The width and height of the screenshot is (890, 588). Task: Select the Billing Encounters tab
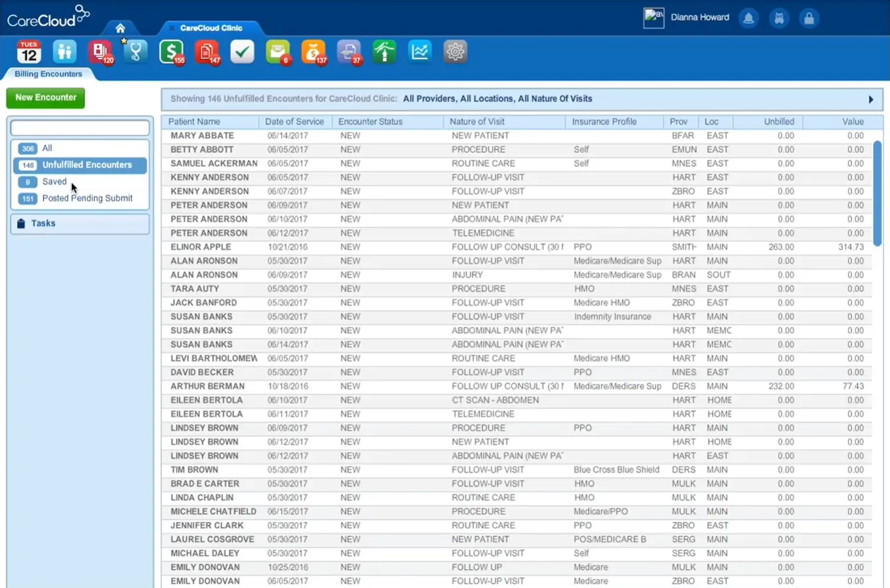pyautogui.click(x=48, y=74)
